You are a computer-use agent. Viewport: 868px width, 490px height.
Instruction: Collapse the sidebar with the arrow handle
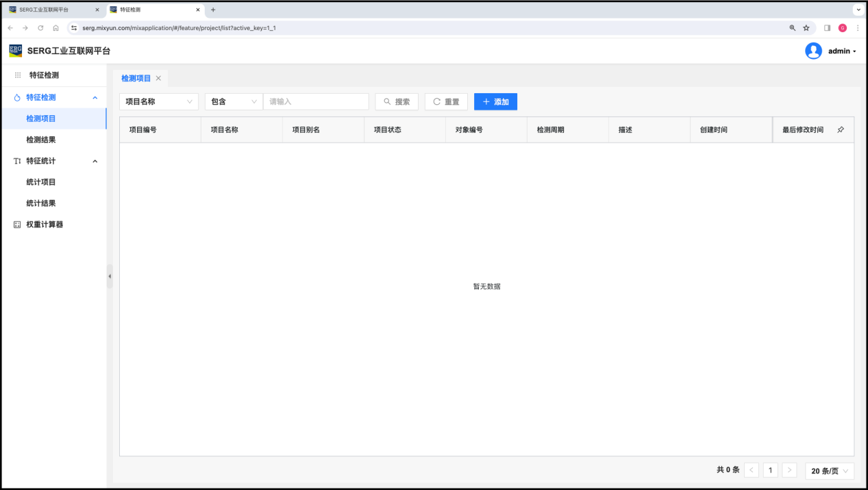click(x=110, y=276)
